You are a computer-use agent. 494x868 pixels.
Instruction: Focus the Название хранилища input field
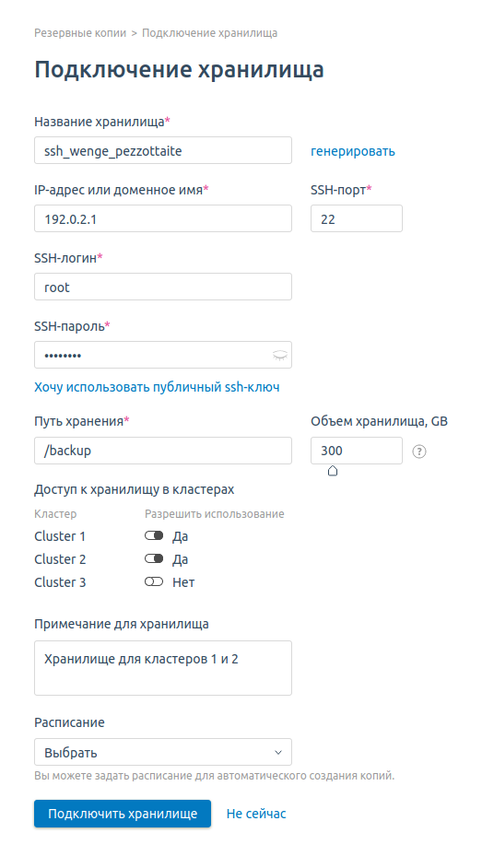(163, 150)
